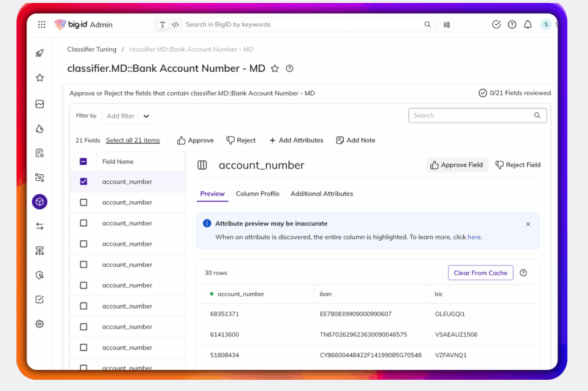The width and height of the screenshot is (588, 391).
Task: Open the apps grid menu icon
Action: (42, 25)
